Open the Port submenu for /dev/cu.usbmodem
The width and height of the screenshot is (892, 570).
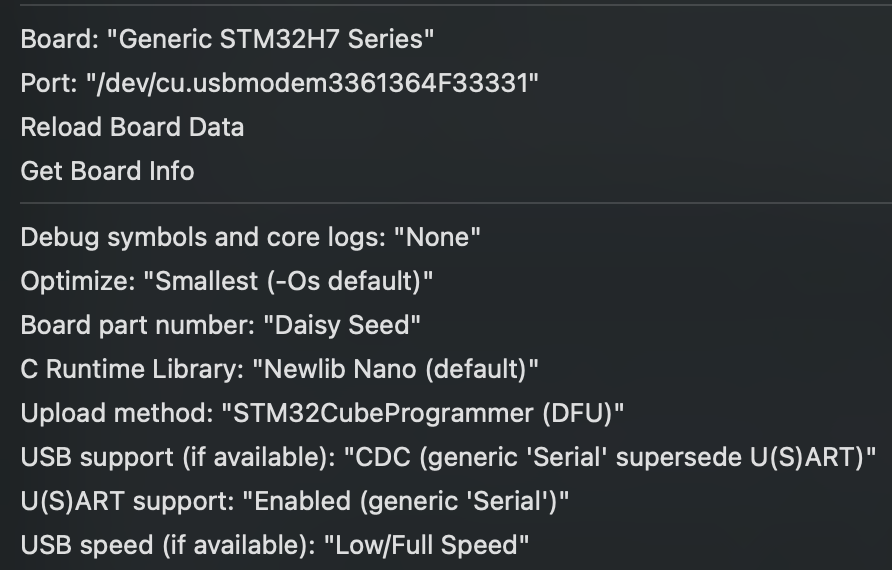click(279, 83)
